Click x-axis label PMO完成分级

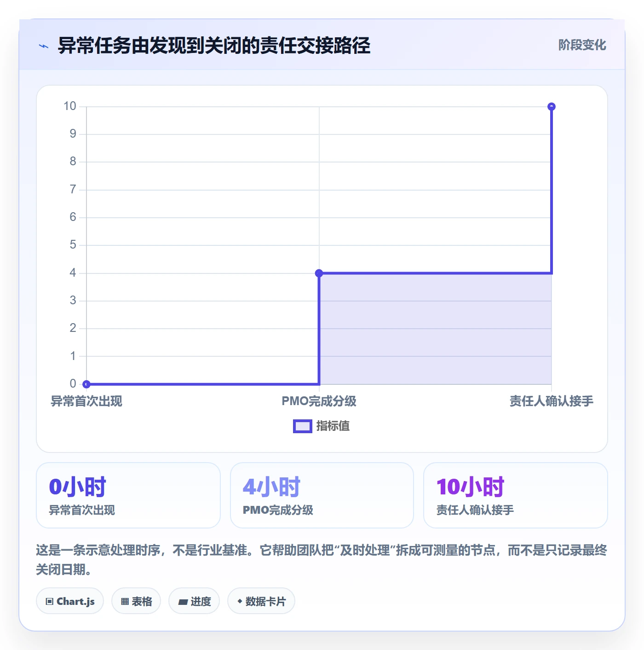(x=319, y=401)
